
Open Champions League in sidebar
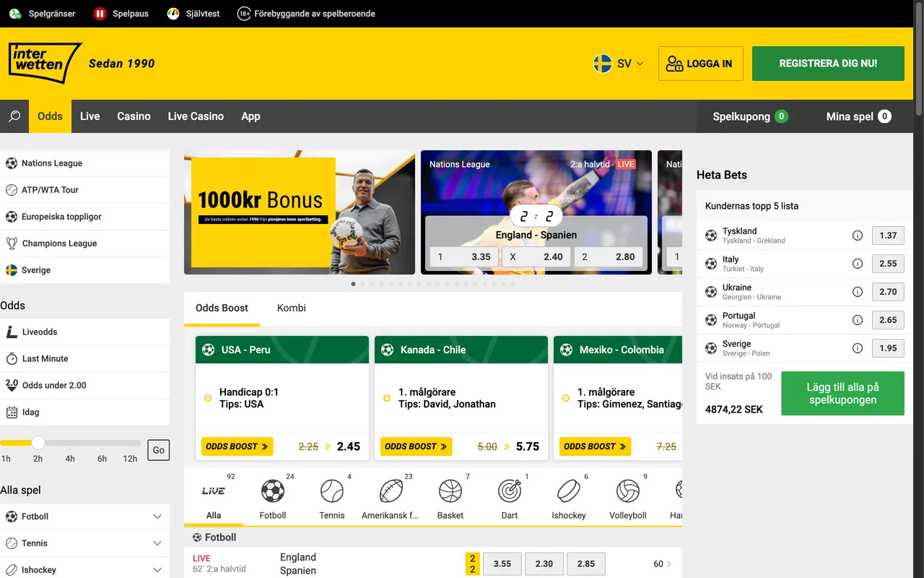(84, 243)
